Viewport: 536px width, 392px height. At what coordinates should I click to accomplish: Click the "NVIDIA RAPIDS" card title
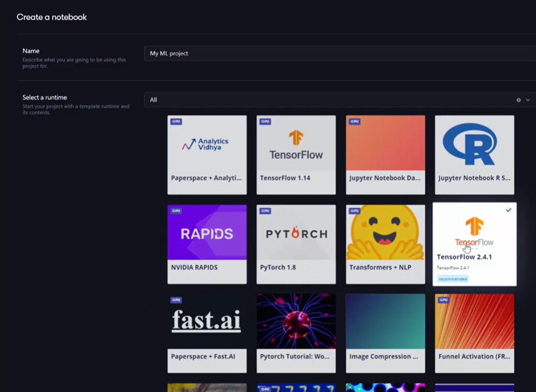tap(194, 268)
